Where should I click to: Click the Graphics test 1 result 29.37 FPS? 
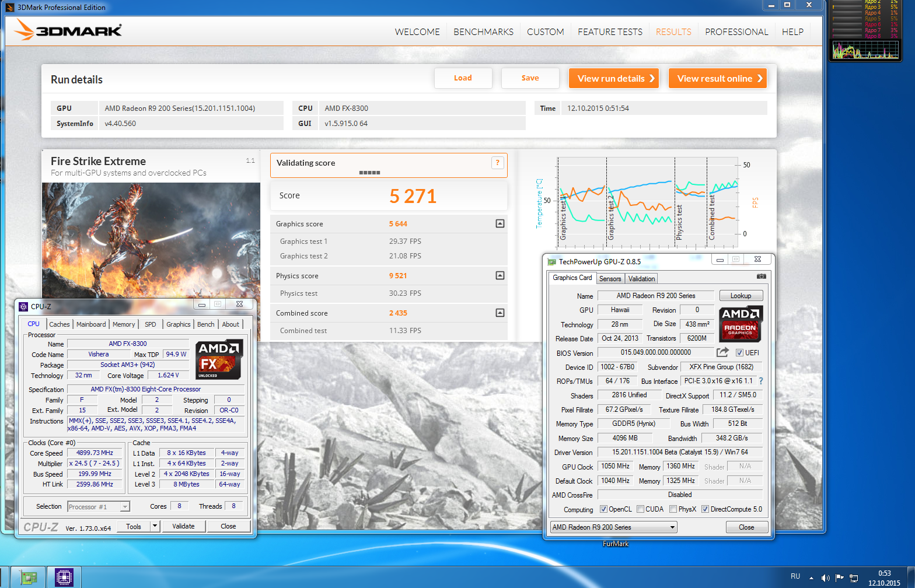pyautogui.click(x=405, y=242)
